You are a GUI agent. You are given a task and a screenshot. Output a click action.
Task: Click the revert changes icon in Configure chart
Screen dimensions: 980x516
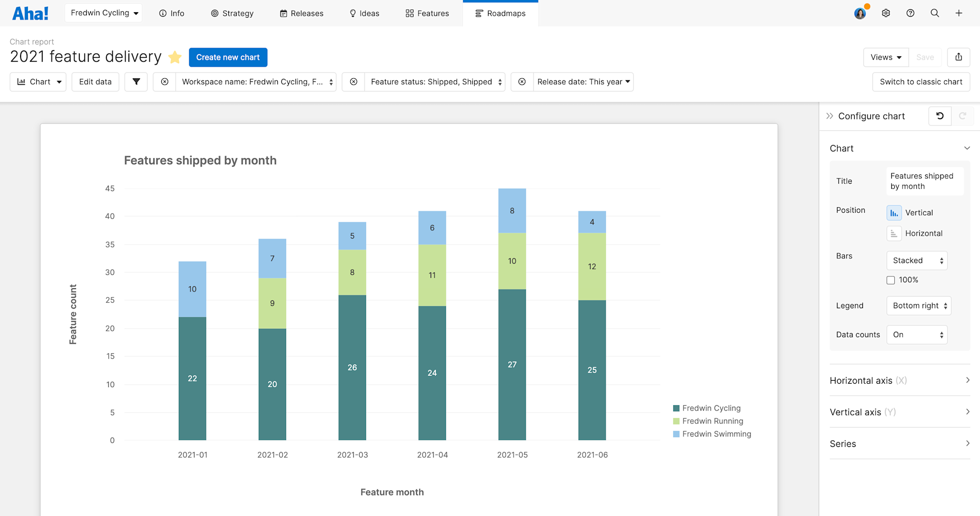point(939,116)
